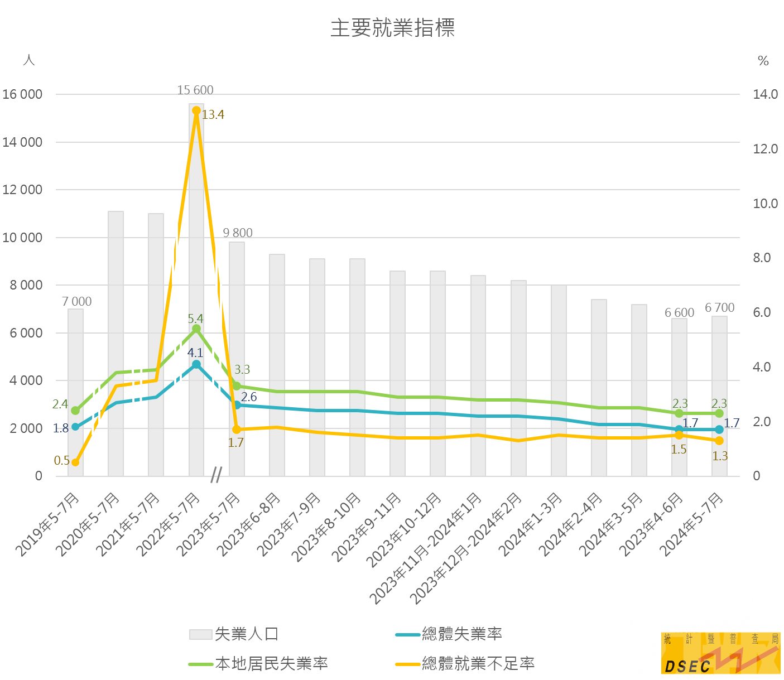Click the 2020年5-7月 bar
784x680 pixels.
click(116, 344)
